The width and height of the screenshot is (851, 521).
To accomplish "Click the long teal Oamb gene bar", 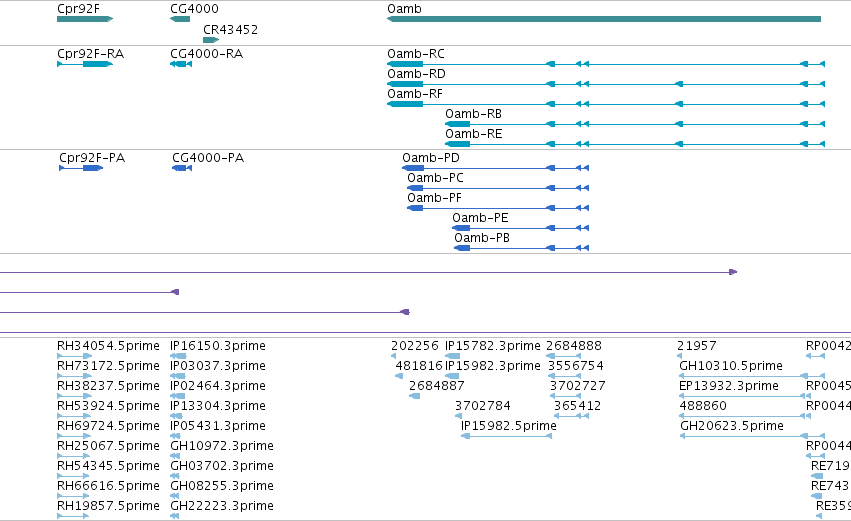I will coord(604,19).
